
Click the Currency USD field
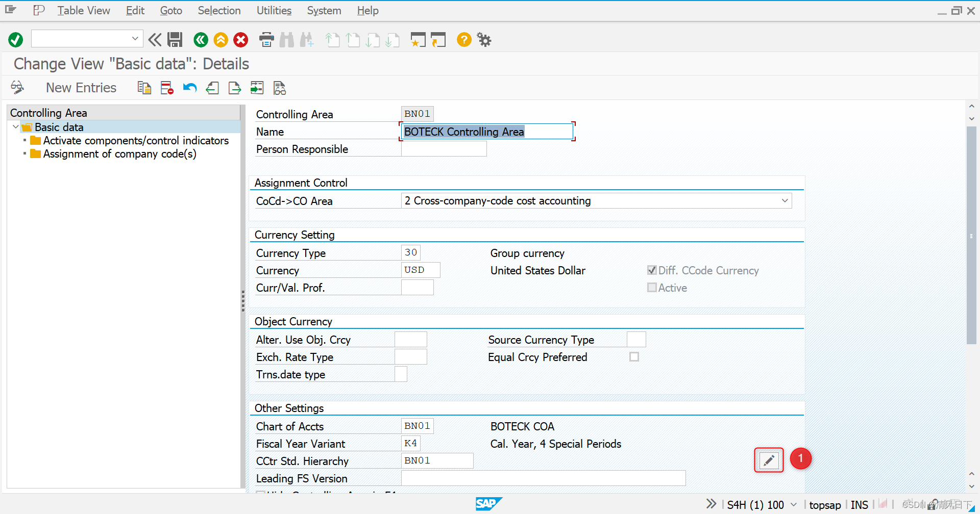(x=421, y=270)
